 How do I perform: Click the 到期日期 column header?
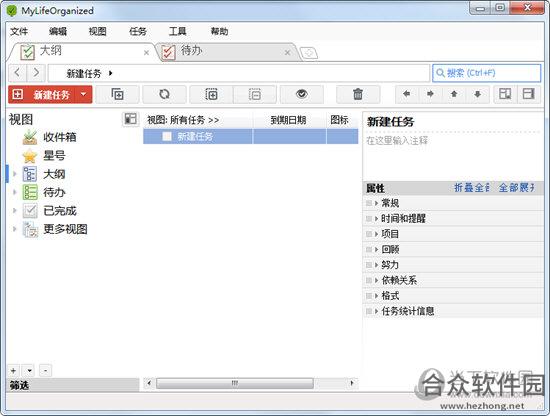click(x=289, y=120)
